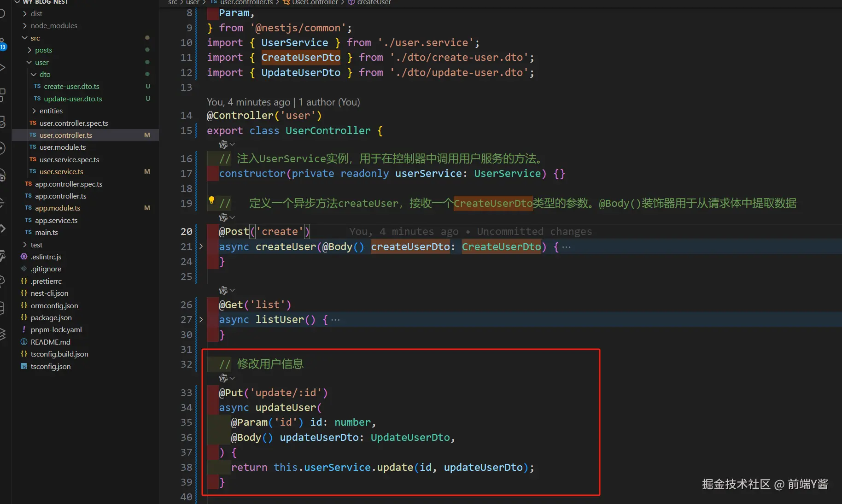The width and height of the screenshot is (842, 504).
Task: Collapse the src folder
Action: 25,38
